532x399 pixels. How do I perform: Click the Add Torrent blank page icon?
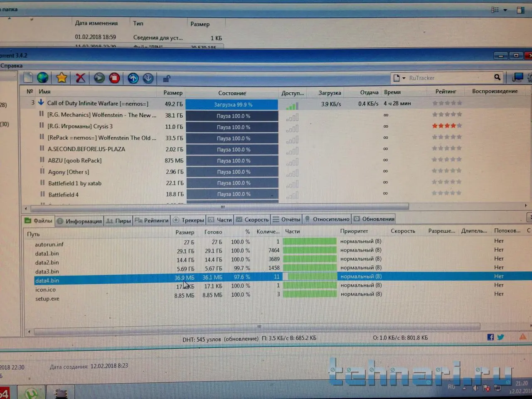[x=28, y=78]
